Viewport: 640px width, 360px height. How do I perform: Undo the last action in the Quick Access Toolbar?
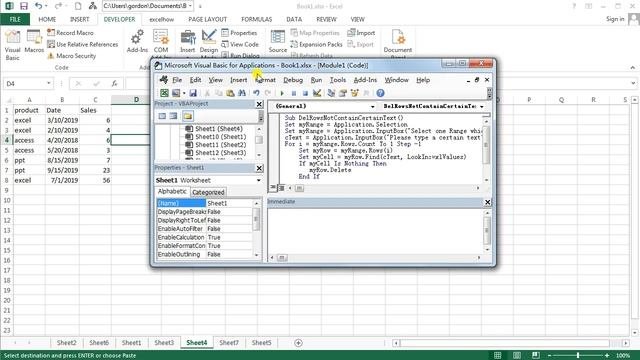coord(38,6)
